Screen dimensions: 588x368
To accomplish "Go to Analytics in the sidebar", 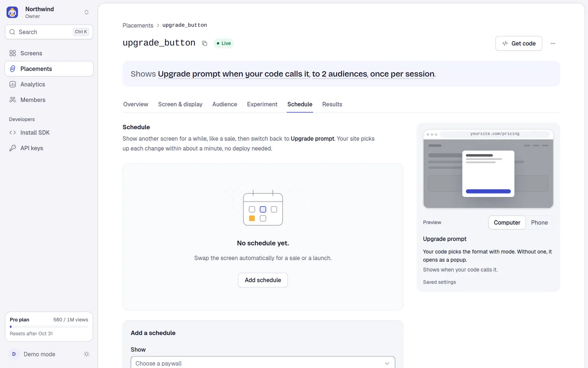I will 49,85.
